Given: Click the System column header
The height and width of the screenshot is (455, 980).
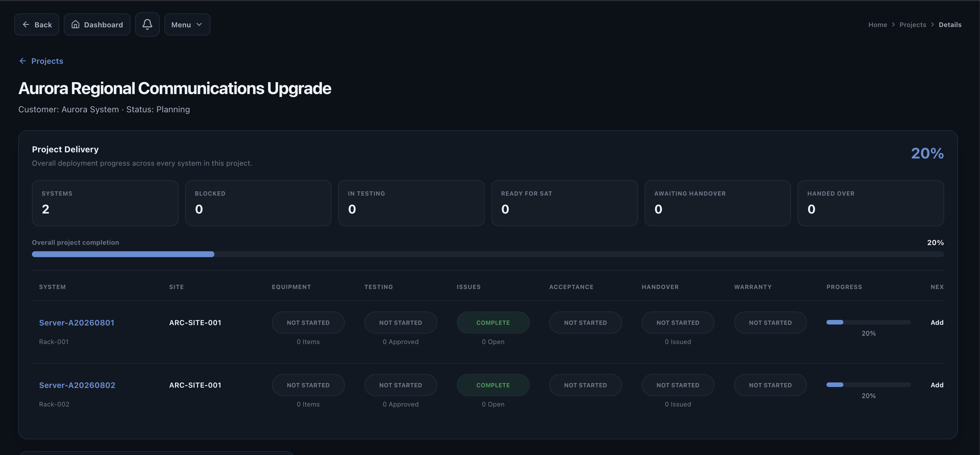Looking at the screenshot, I should pos(52,287).
